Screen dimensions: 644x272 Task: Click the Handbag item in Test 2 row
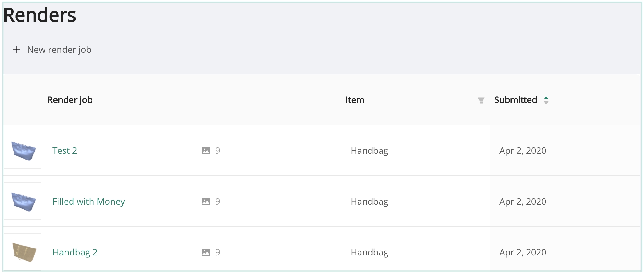coord(369,151)
